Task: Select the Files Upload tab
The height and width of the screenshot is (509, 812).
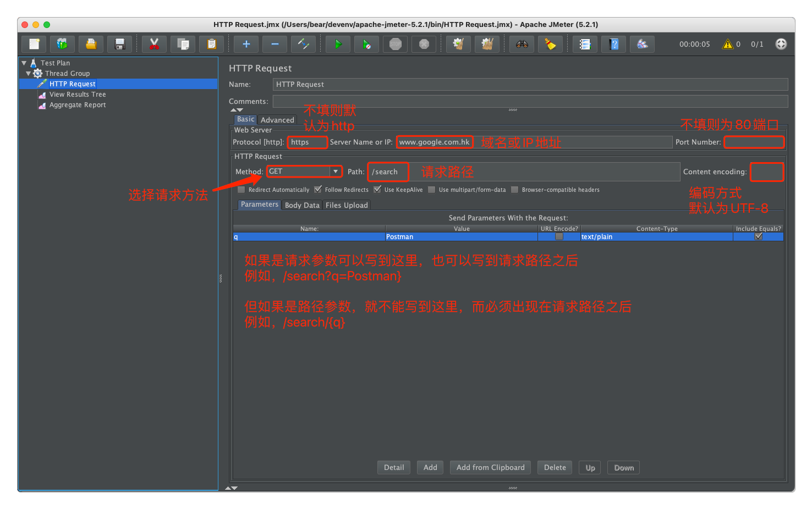Action: [x=347, y=205]
